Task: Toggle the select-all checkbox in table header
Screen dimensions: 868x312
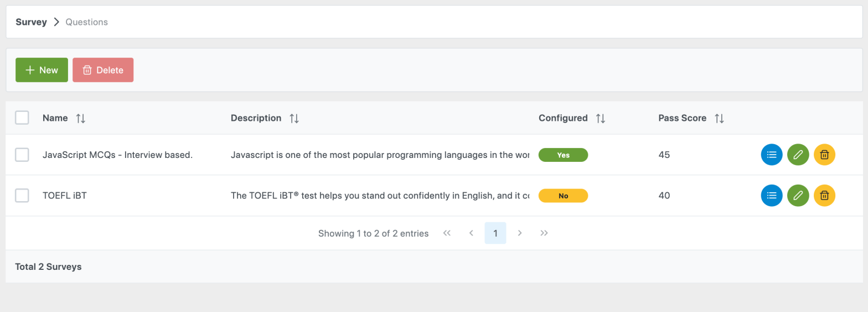Action: (x=22, y=117)
